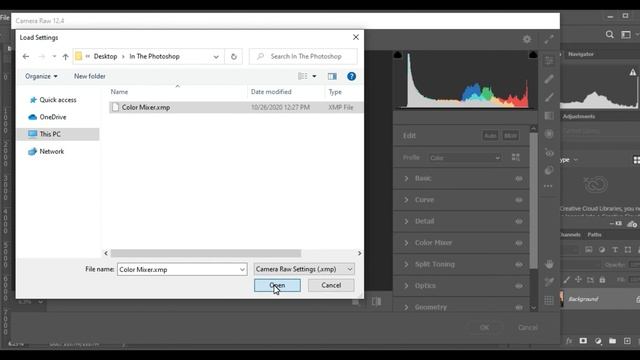Add a layer style with fx icon
Viewport: 640px width, 360px height.
coord(569,341)
